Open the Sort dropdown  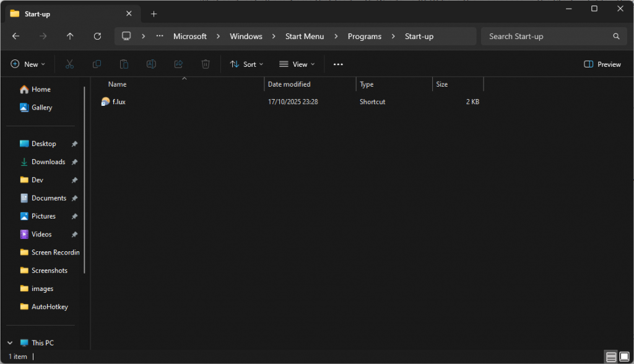(x=246, y=64)
